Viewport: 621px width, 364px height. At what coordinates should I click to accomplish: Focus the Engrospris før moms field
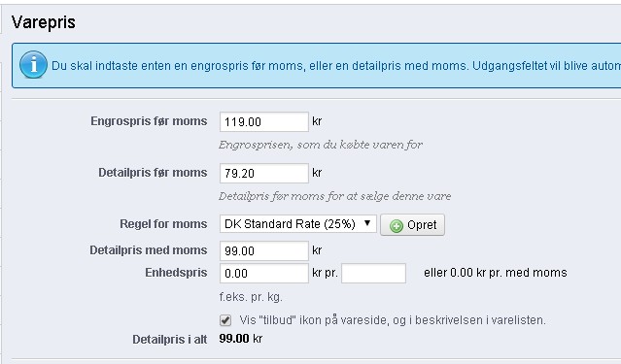coord(264,121)
